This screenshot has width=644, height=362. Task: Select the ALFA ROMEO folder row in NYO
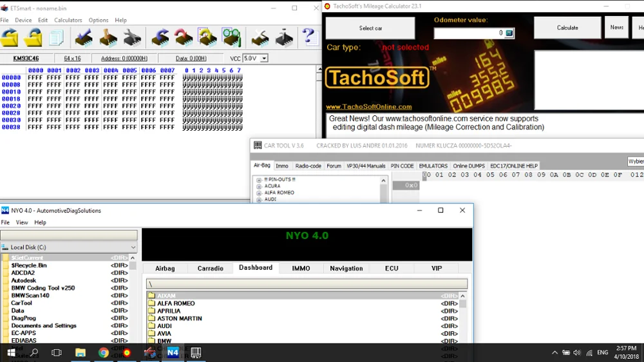point(303,303)
